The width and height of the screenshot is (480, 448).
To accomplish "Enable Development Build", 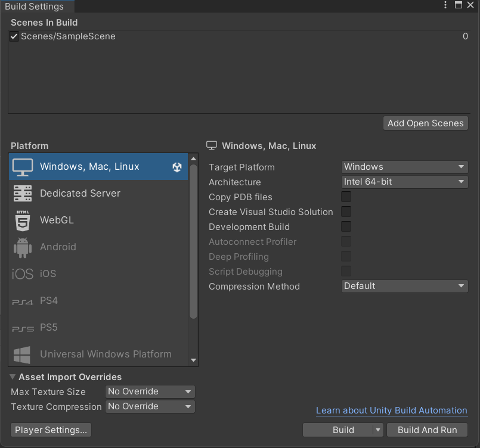I will point(346,227).
